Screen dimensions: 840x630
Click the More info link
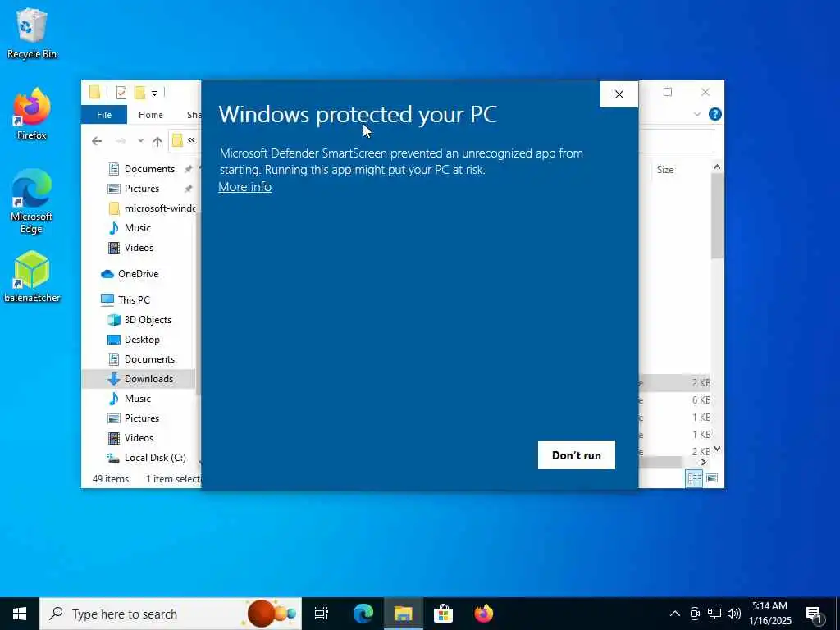[x=244, y=187]
